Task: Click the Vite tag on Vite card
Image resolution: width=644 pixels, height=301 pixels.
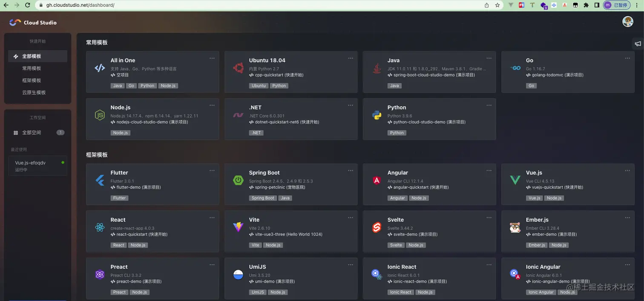Action: pyautogui.click(x=255, y=245)
